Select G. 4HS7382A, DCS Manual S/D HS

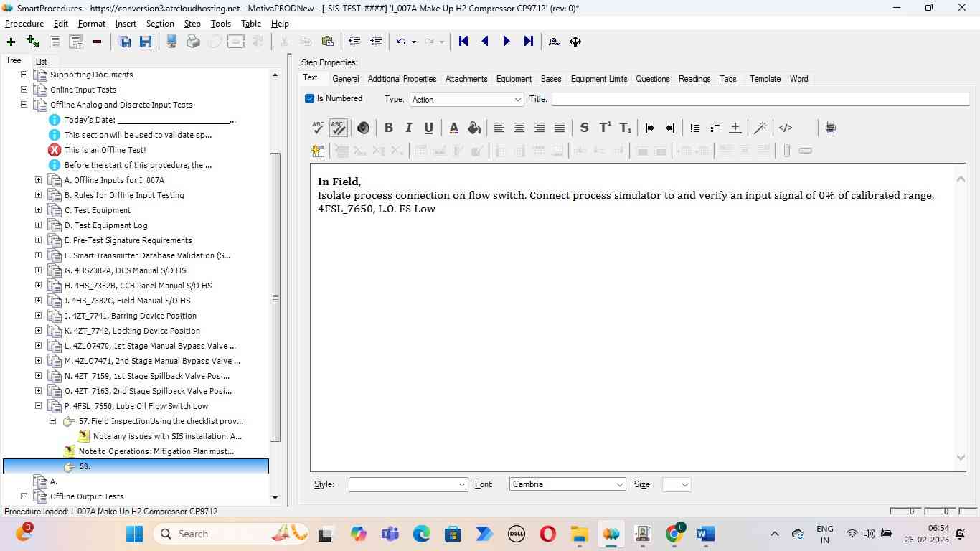125,270
